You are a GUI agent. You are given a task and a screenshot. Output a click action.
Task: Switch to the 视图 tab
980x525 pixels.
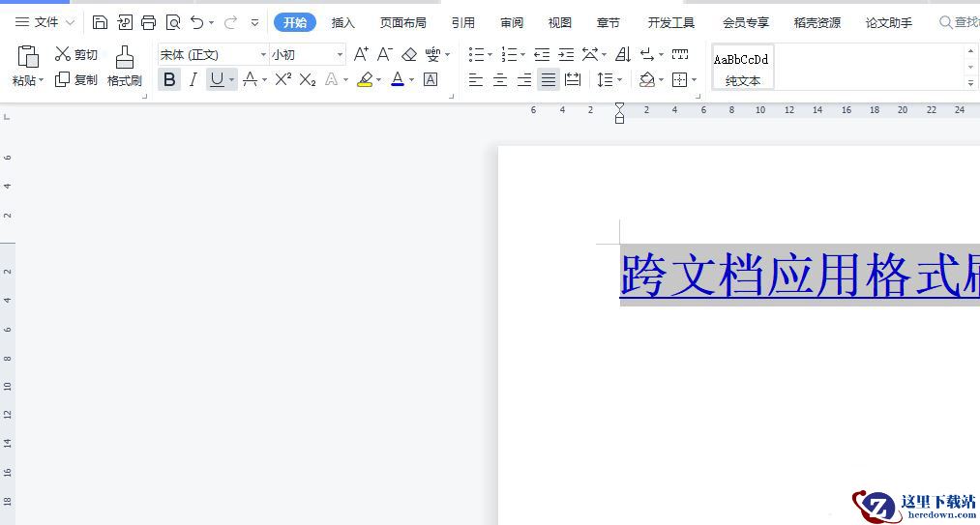point(560,23)
